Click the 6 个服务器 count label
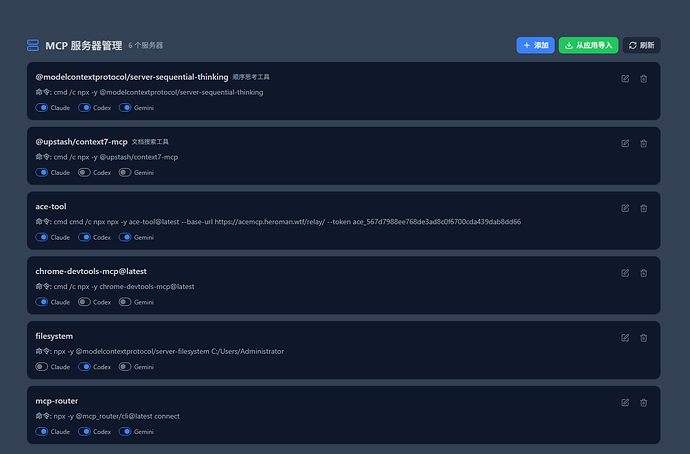 tap(146, 45)
